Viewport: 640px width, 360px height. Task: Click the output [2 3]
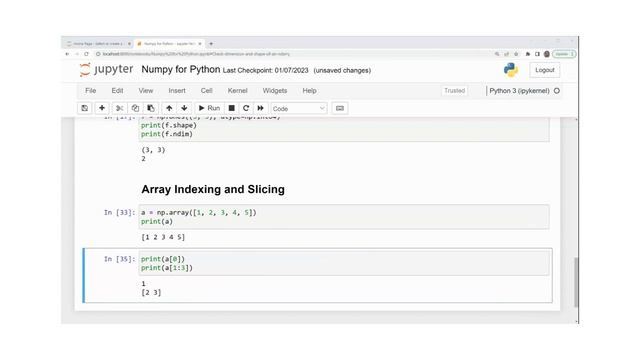[x=151, y=293]
